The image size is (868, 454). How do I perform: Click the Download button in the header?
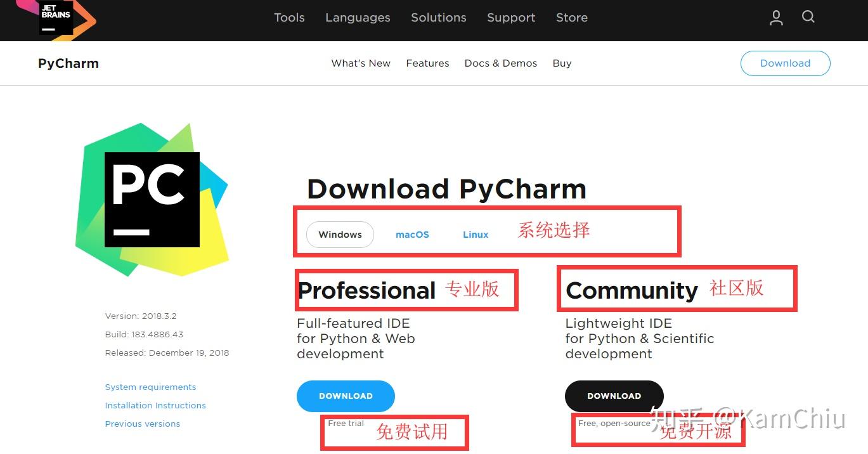(785, 63)
